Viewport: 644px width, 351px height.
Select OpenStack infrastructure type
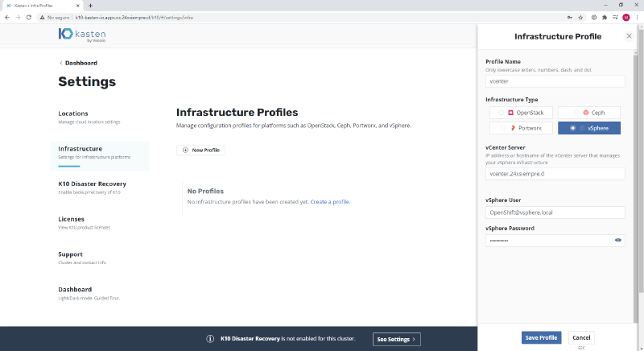[521, 113]
